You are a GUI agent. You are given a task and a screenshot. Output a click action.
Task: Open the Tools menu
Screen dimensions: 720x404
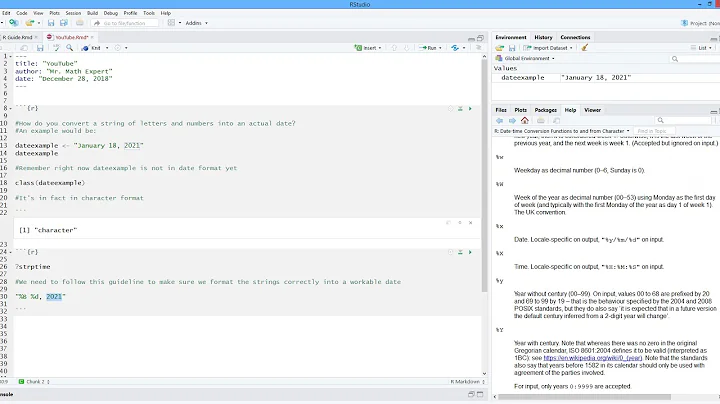[x=149, y=13]
